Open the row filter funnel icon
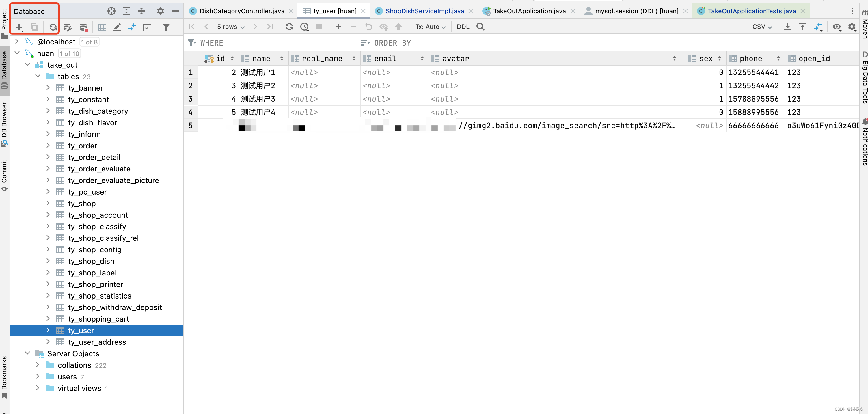Viewport: 868px width, 414px height. click(x=166, y=27)
